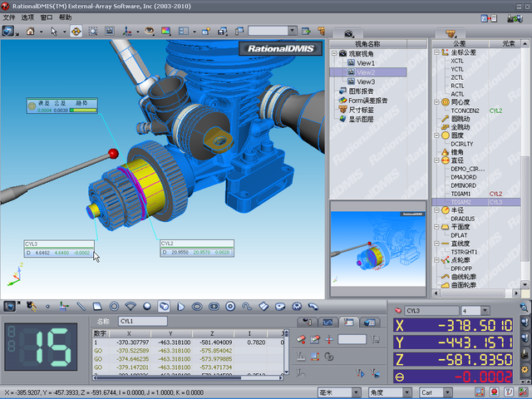Open the 窗口 menu
The width and height of the screenshot is (532, 399).
click(47, 17)
